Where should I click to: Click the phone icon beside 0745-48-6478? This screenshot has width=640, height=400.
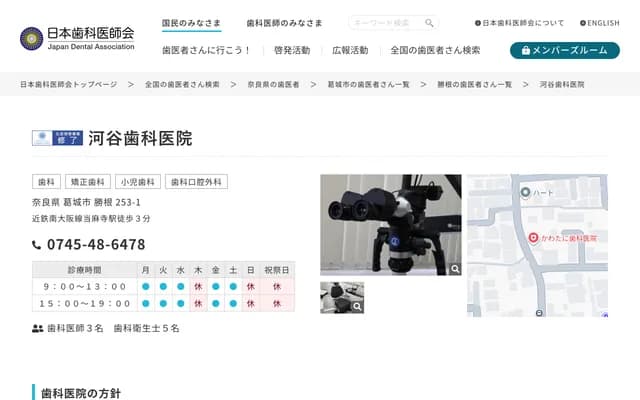click(x=37, y=245)
